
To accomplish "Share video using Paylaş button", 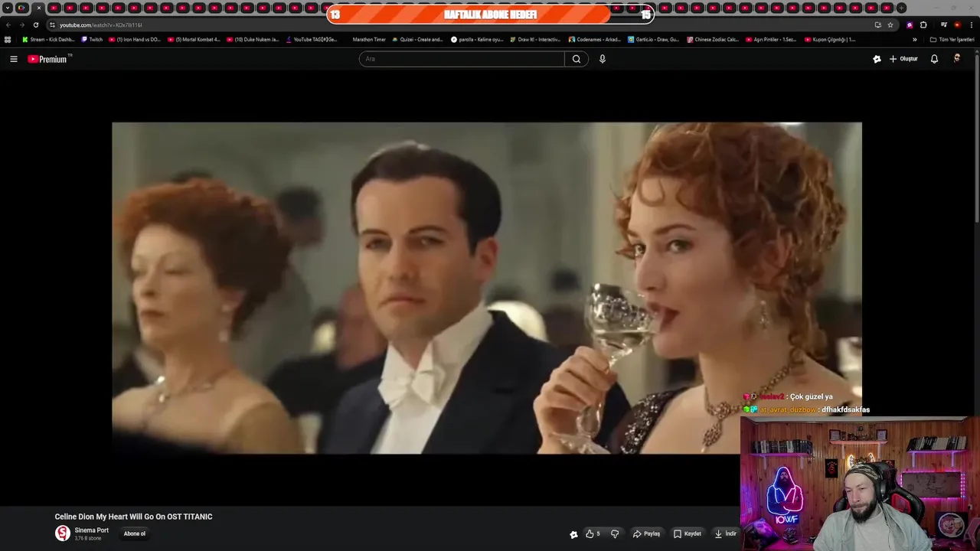I will [647, 534].
